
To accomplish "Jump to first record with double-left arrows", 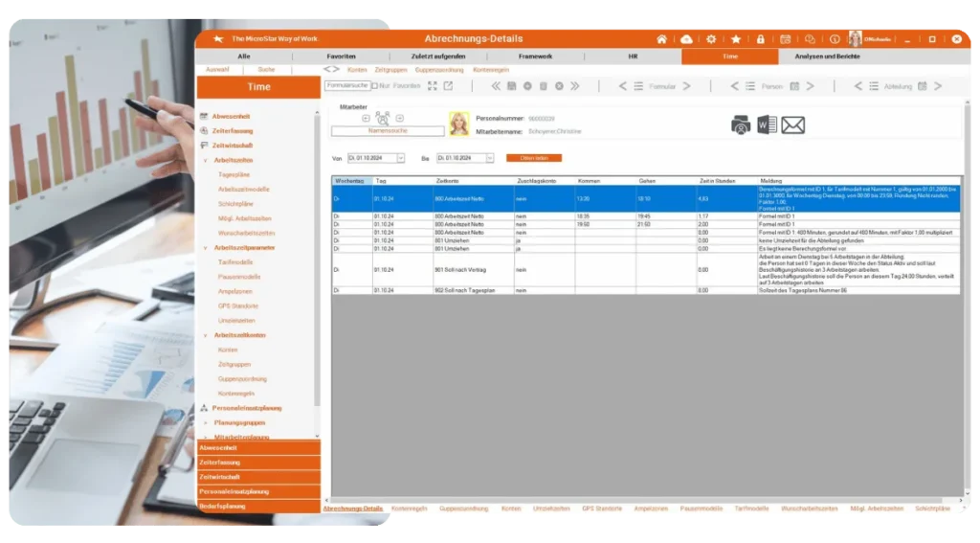I will tap(496, 85).
